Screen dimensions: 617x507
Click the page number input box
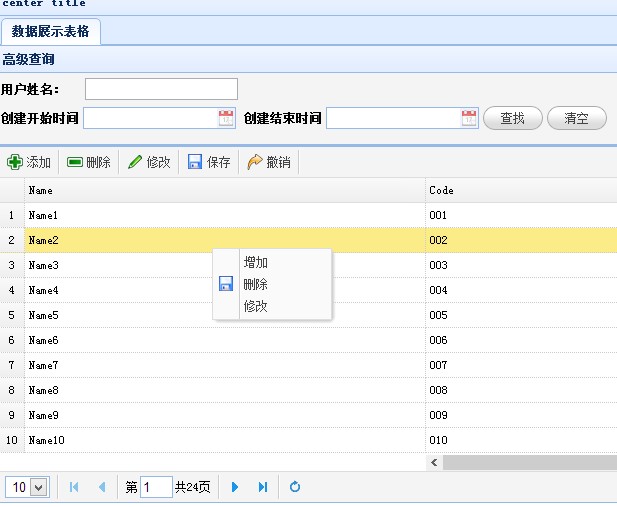point(156,487)
